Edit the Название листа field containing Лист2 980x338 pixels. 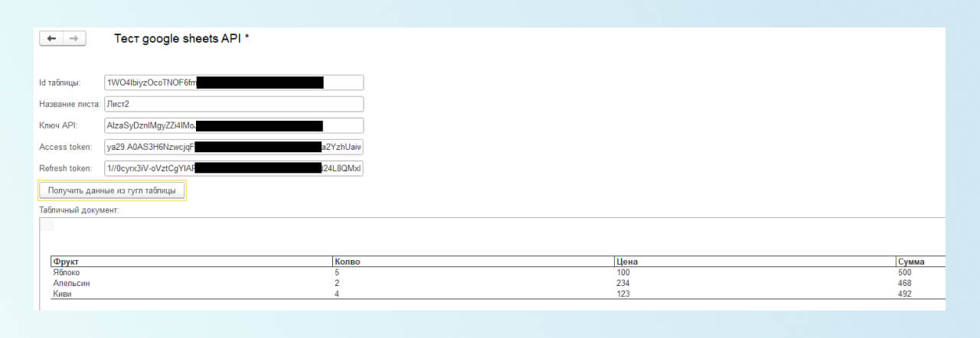coord(234,104)
